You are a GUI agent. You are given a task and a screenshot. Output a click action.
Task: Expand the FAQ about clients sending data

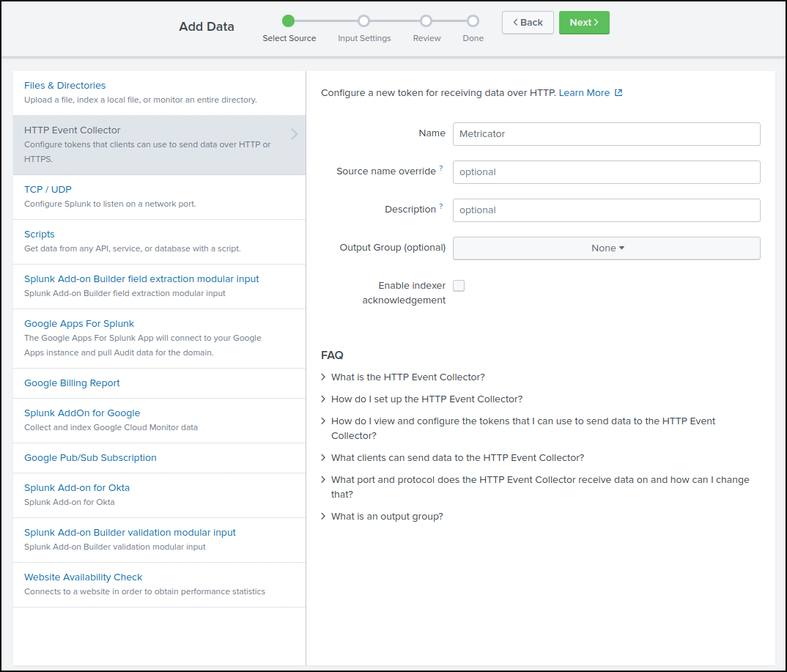457,458
